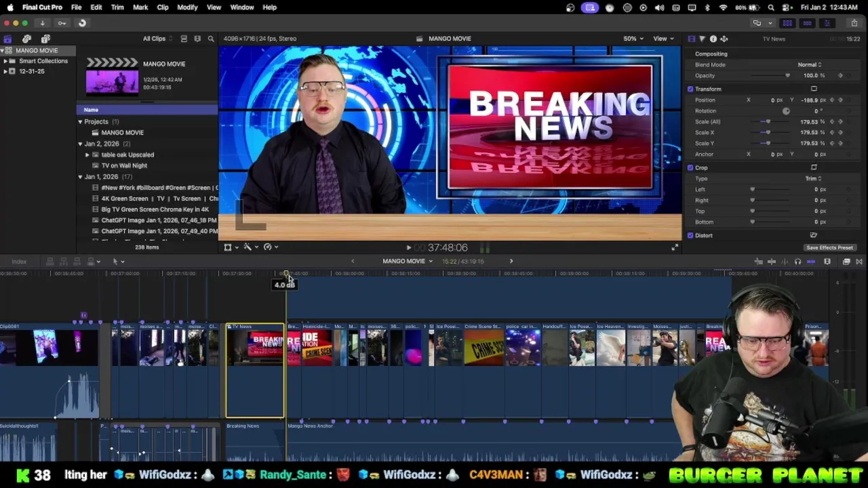Open the Apple menu

tap(10, 7)
